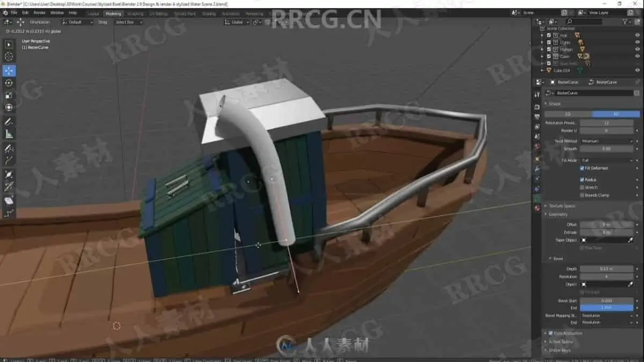
Task: Open the Modifiers wrench tab
Action: point(537,169)
